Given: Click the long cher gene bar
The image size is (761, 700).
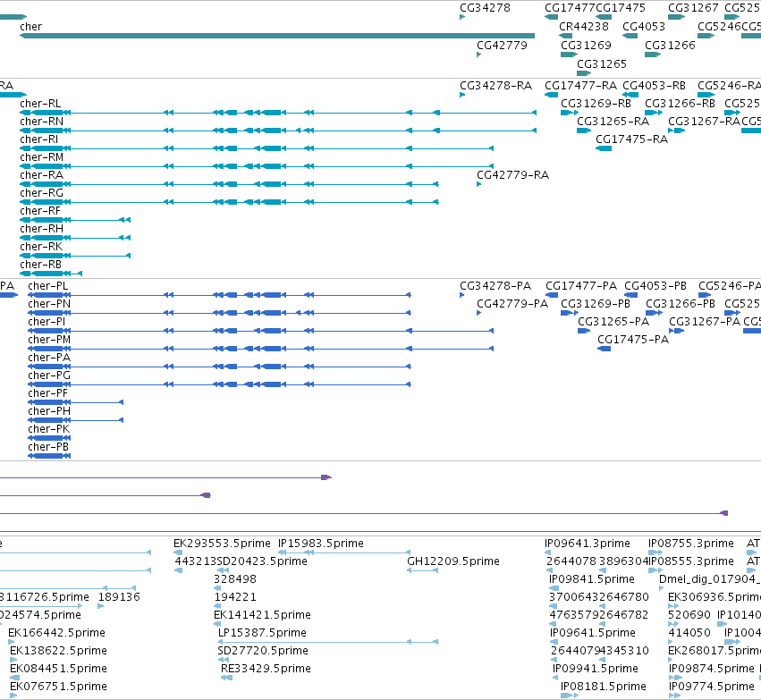Looking at the screenshot, I should click(x=277, y=36).
